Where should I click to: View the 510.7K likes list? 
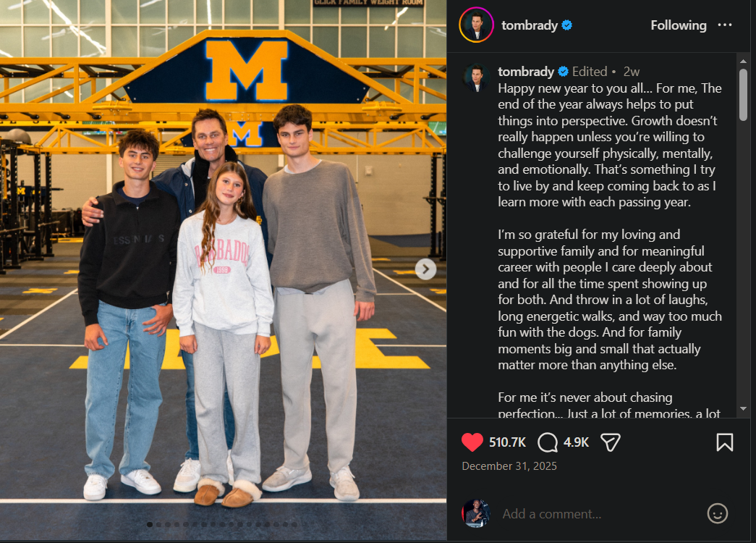coord(507,442)
